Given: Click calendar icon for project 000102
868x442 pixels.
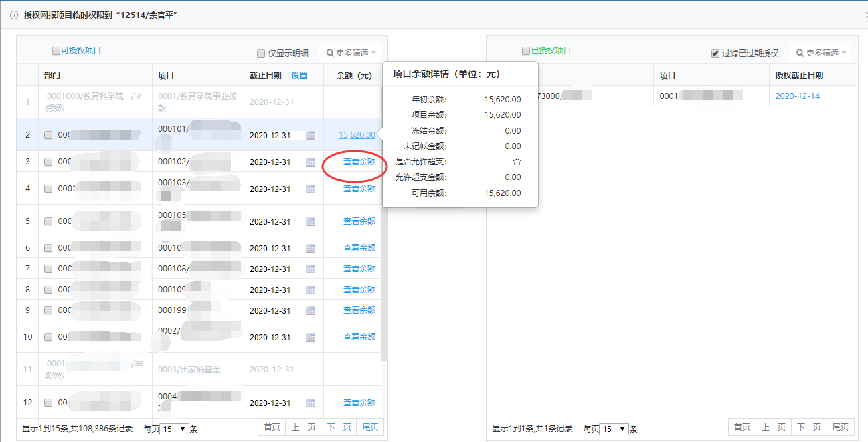Looking at the screenshot, I should (x=311, y=162).
